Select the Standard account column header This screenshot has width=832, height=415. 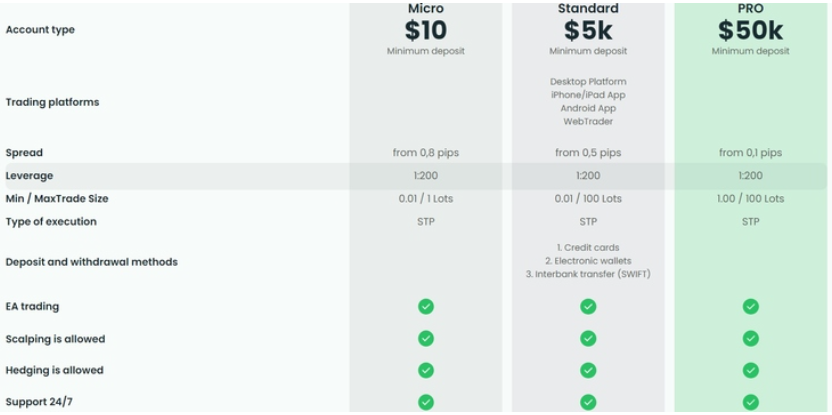click(x=588, y=9)
